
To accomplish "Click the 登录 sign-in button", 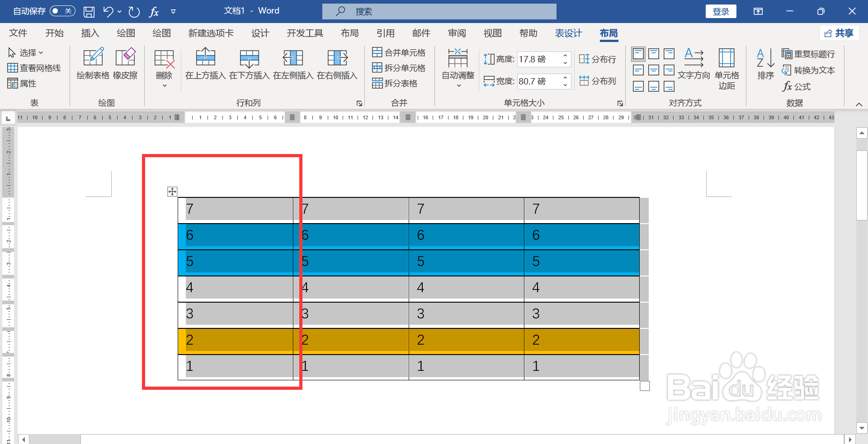I will pos(721,11).
